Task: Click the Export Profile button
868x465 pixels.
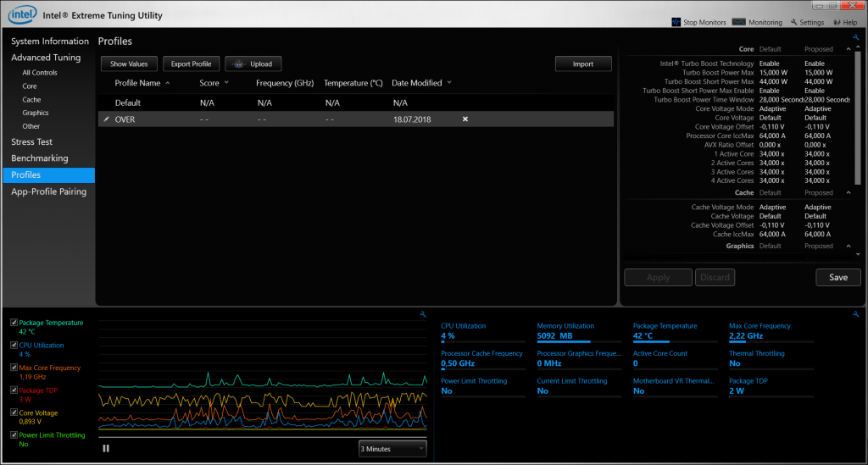Action: (x=191, y=64)
